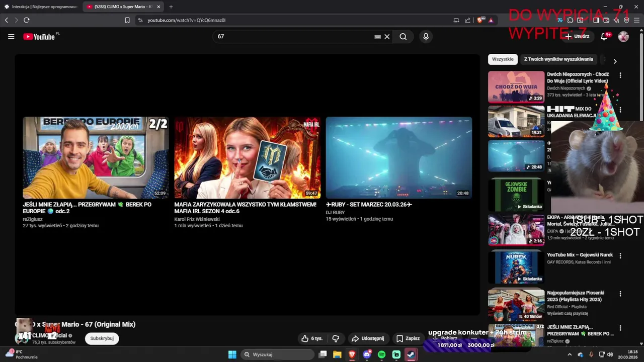Click Wyświetl całą playlistę link
Screen dimensions: 644x362
coord(568,313)
